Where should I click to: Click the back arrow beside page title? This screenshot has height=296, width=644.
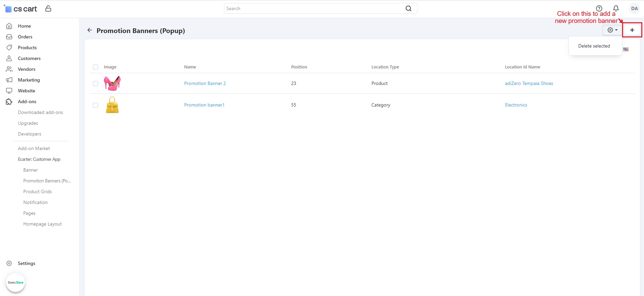89,30
